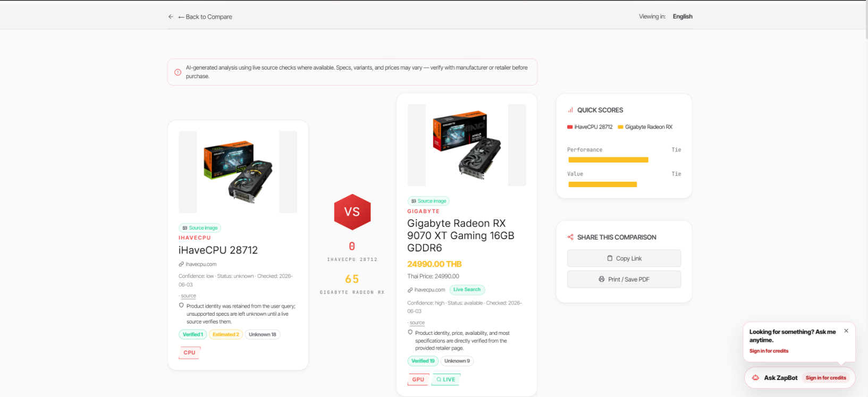Click Source image badge under iHaveCPU image

pyautogui.click(x=200, y=228)
